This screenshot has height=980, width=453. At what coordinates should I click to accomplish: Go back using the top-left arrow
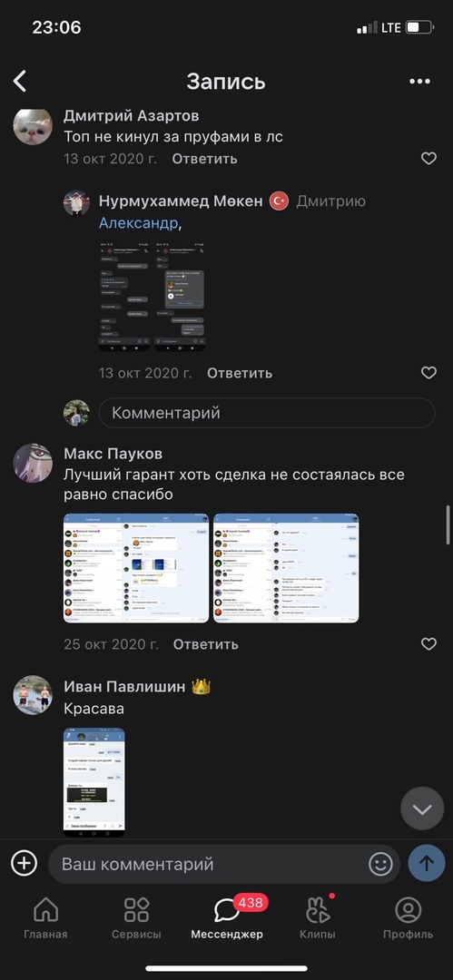(x=20, y=82)
